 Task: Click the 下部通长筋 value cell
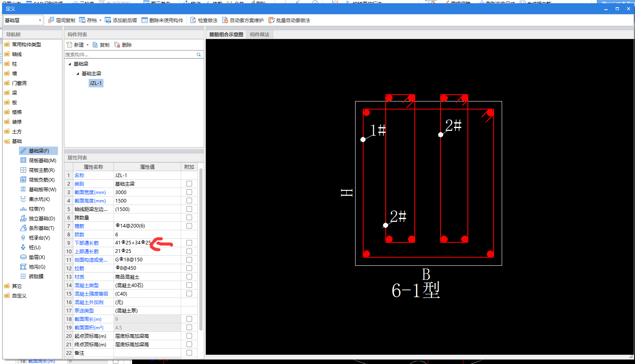click(x=147, y=243)
